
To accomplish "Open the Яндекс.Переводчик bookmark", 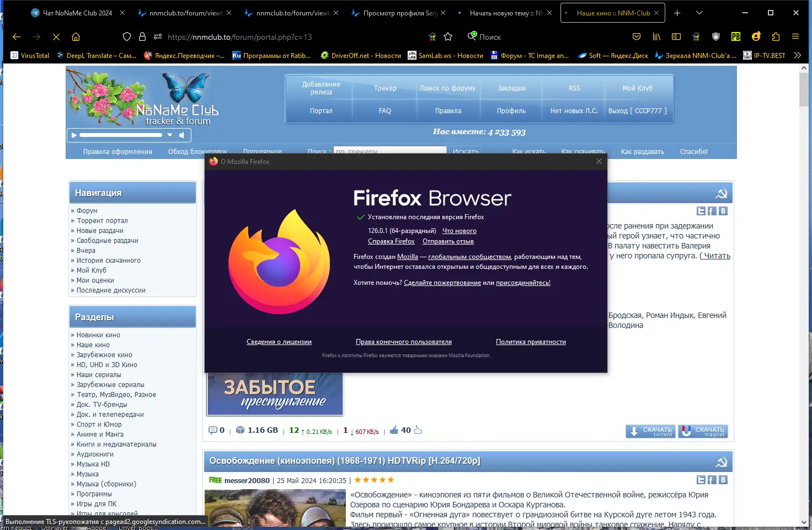I will 184,55.
